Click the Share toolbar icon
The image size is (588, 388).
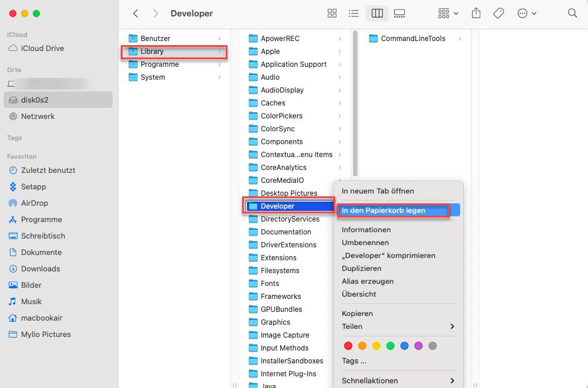(x=476, y=13)
